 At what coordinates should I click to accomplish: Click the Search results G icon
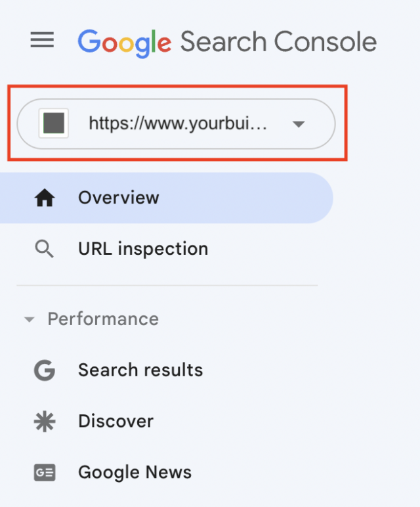click(45, 370)
